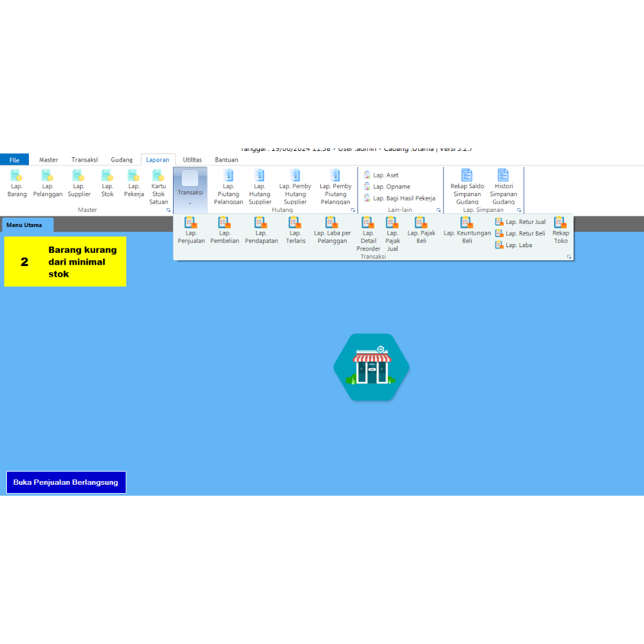Open the yellow minimal stok warning tile
The image size is (644, 644).
(65, 262)
